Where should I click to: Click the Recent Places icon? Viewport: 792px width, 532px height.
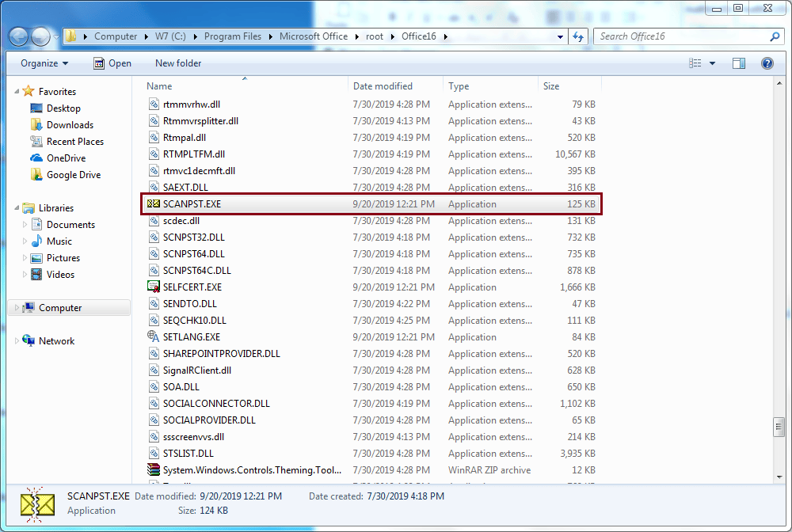[36, 142]
